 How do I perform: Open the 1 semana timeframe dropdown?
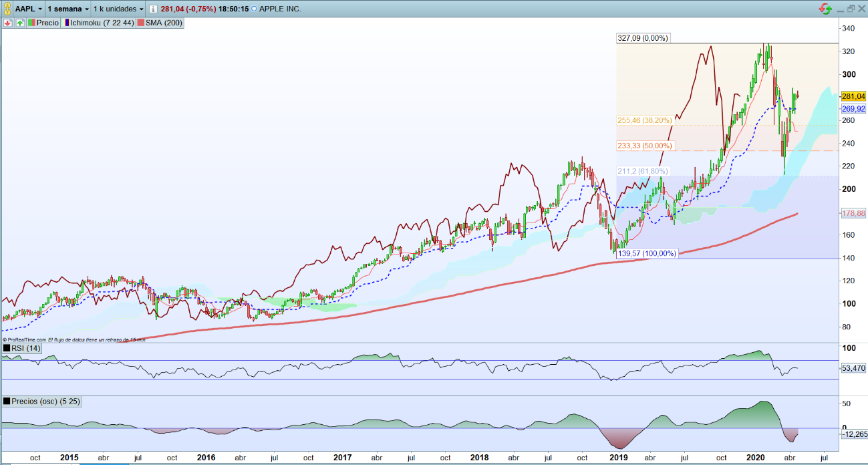click(68, 9)
